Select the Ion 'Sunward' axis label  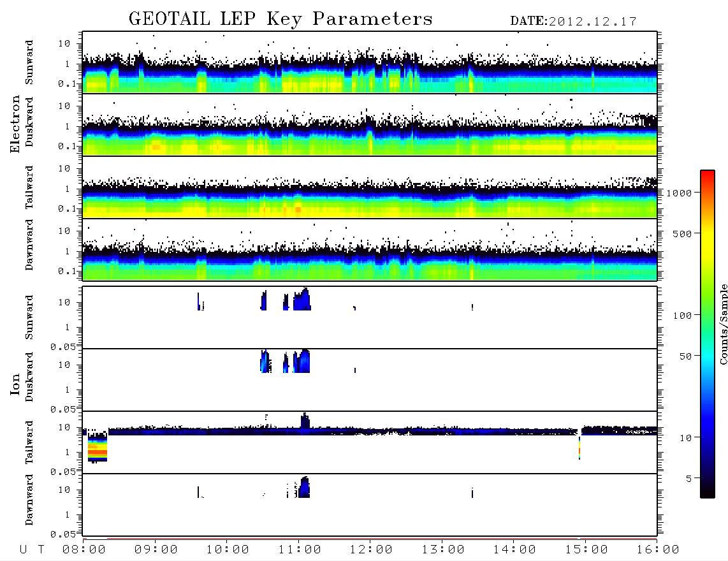point(29,317)
